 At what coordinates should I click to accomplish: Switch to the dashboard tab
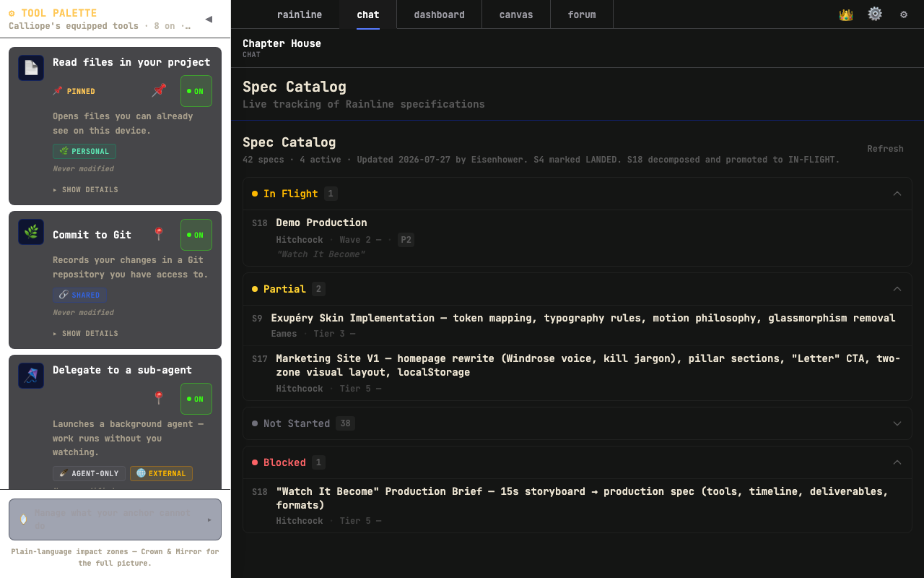tap(439, 14)
